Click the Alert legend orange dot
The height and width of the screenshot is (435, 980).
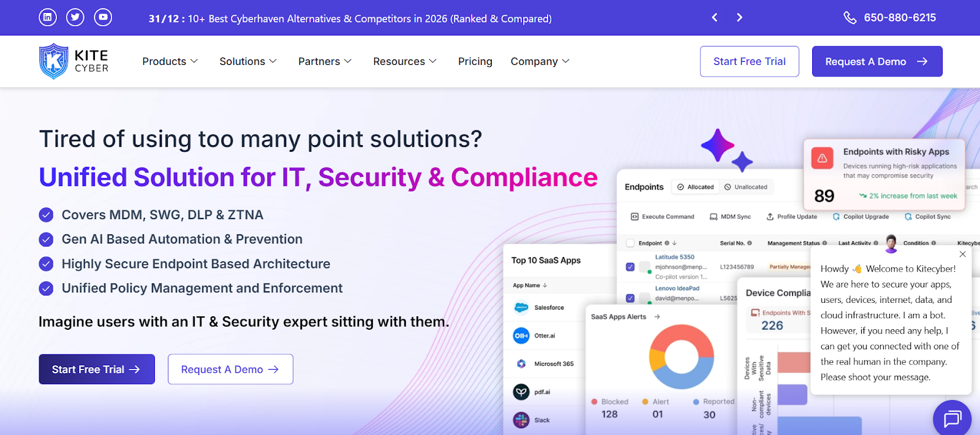[645, 402]
